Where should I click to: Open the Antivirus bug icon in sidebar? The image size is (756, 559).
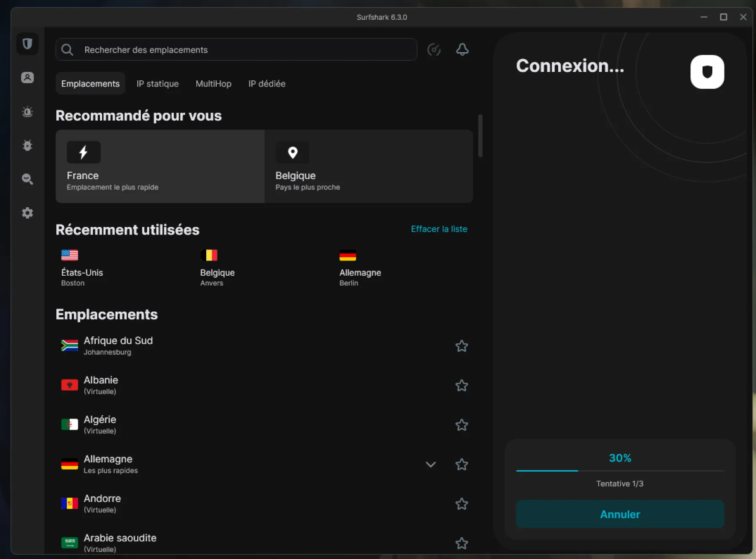[27, 145]
